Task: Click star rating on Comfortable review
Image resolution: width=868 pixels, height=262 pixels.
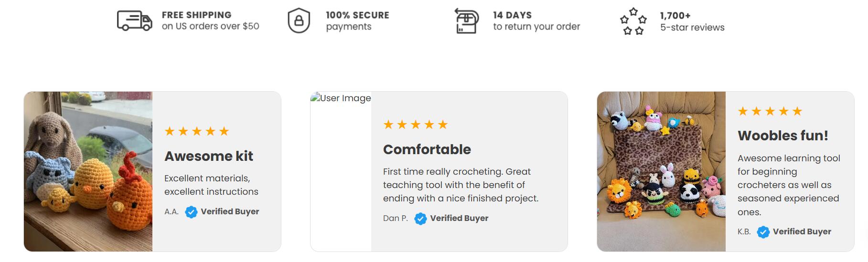Action: click(x=416, y=125)
